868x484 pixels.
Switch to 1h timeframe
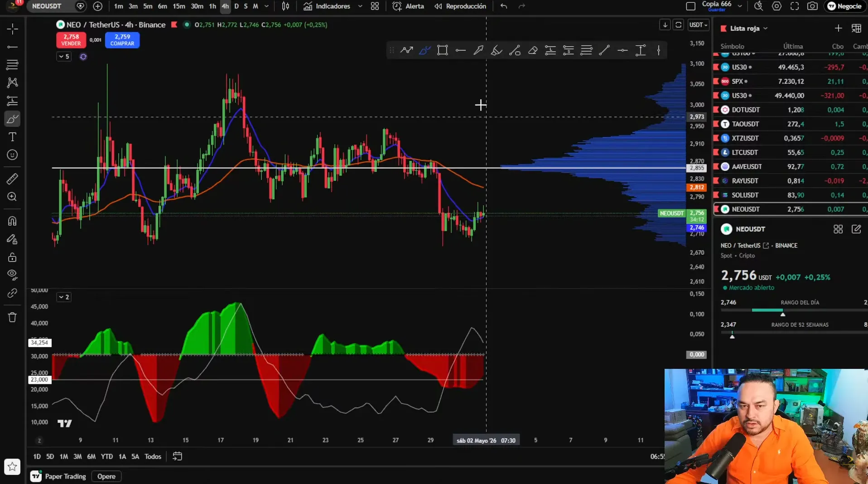click(x=212, y=6)
